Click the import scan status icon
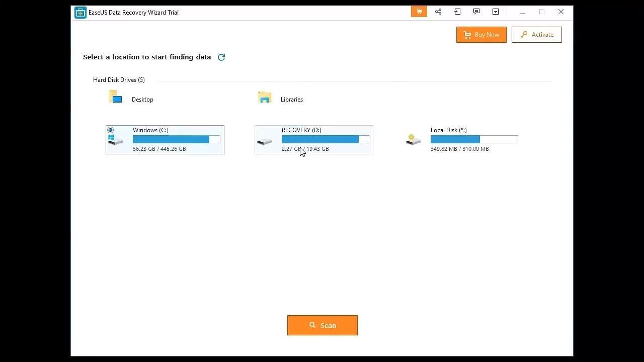This screenshot has width=644, height=362. click(x=457, y=12)
